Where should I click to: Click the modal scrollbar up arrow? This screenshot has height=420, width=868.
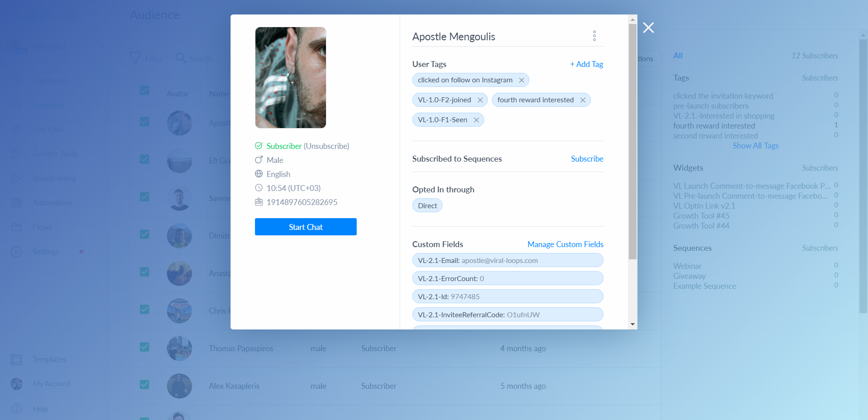click(632, 19)
